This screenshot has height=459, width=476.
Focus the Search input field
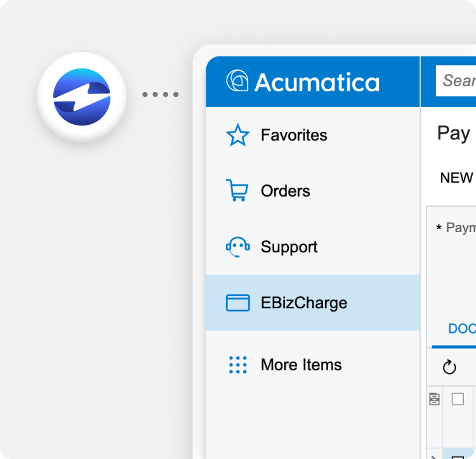click(456, 81)
